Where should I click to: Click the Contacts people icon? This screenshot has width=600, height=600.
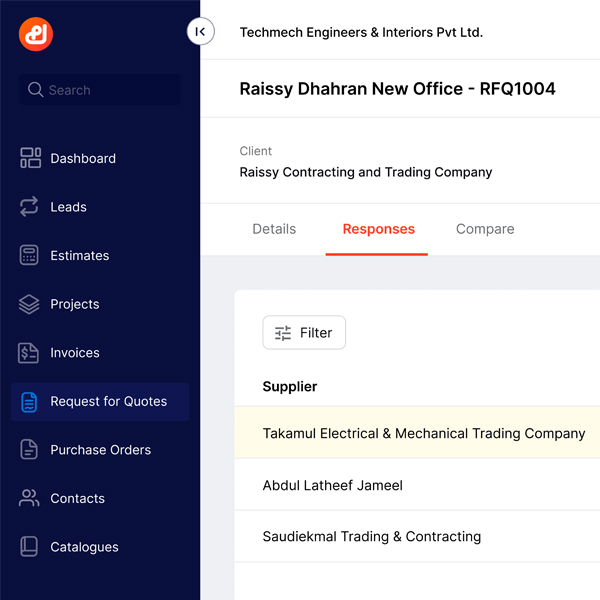click(x=30, y=498)
